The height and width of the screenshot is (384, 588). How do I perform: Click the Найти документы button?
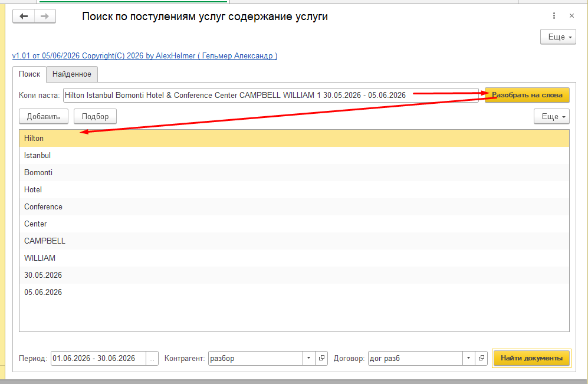531,358
